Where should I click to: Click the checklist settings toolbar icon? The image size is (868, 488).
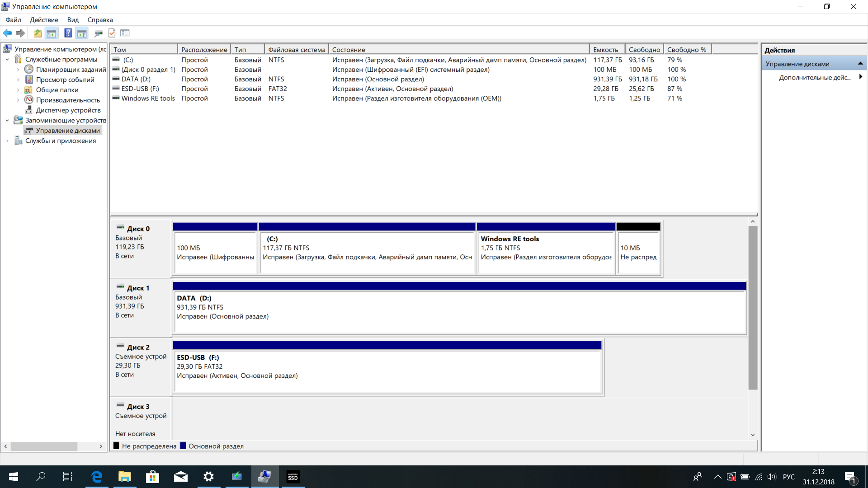[x=125, y=33]
